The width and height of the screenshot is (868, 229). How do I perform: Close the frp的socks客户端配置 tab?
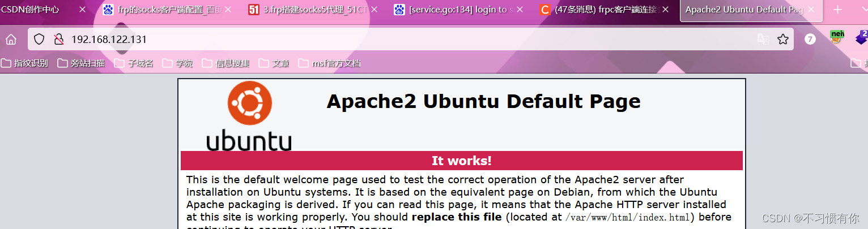(x=228, y=10)
